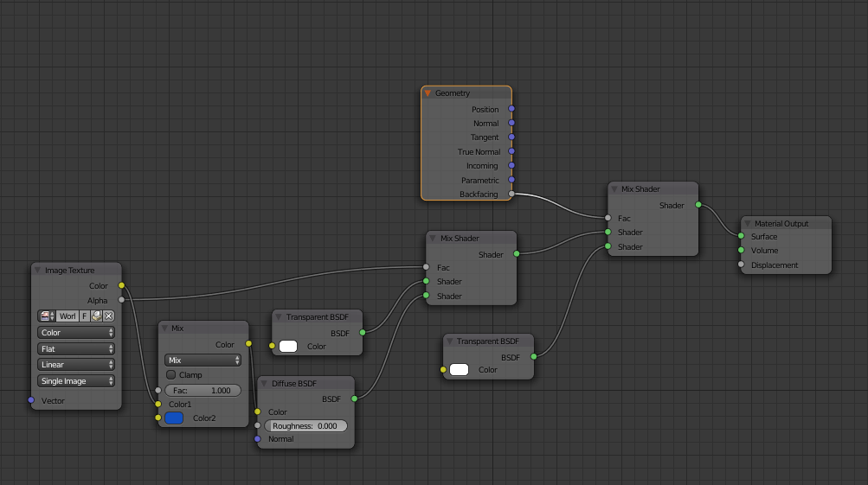The width and height of the screenshot is (868, 485).
Task: Select the Geometry Tangent output socket
Action: [x=511, y=137]
